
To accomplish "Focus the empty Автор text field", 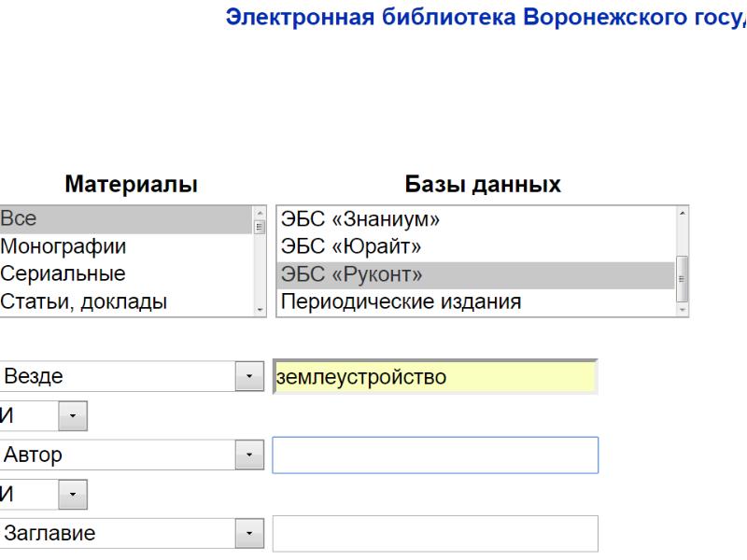I will pos(434,455).
